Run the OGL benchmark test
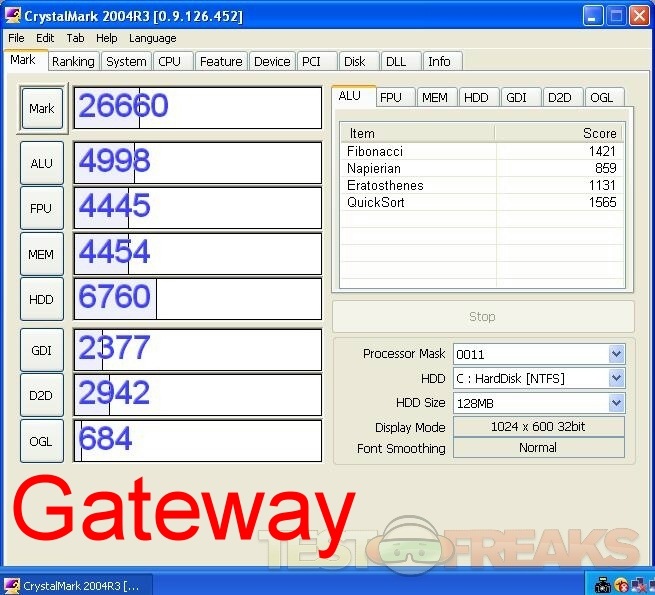The height and width of the screenshot is (595, 655). coord(41,441)
